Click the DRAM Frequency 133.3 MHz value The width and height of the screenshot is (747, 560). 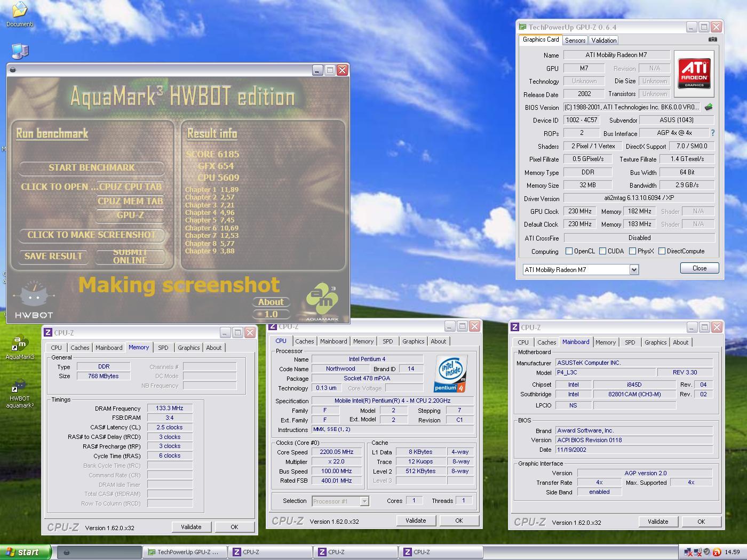[x=170, y=408]
